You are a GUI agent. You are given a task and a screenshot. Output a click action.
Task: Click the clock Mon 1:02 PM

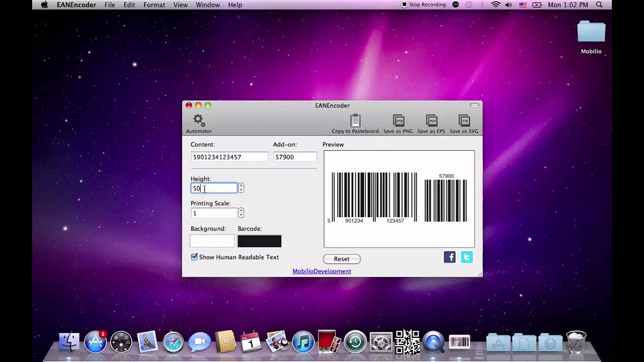[x=568, y=5]
